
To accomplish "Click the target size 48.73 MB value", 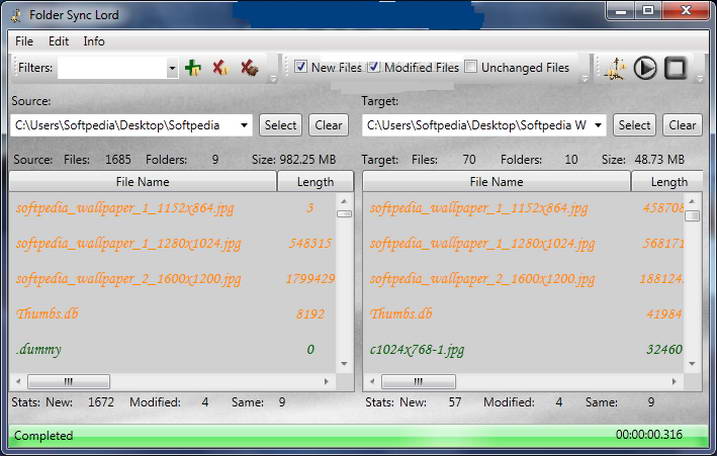I will click(x=659, y=160).
